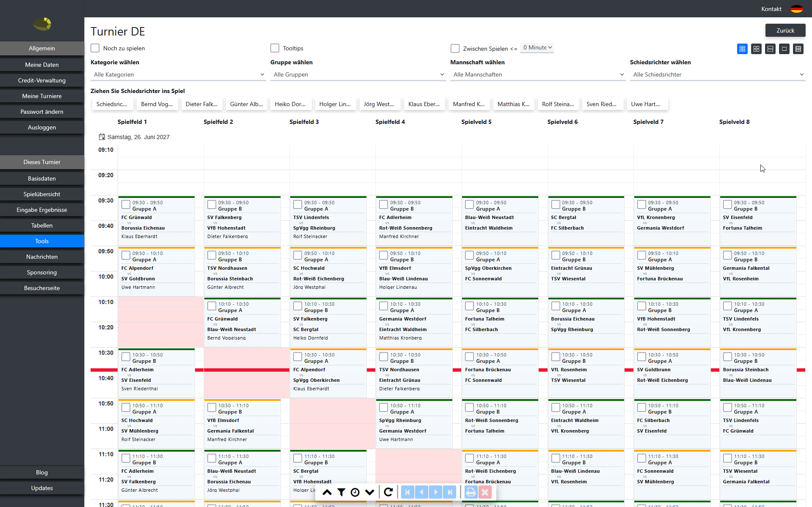Click the down chevron in bottom toolbar
This screenshot has height=507, width=812.
point(369,492)
